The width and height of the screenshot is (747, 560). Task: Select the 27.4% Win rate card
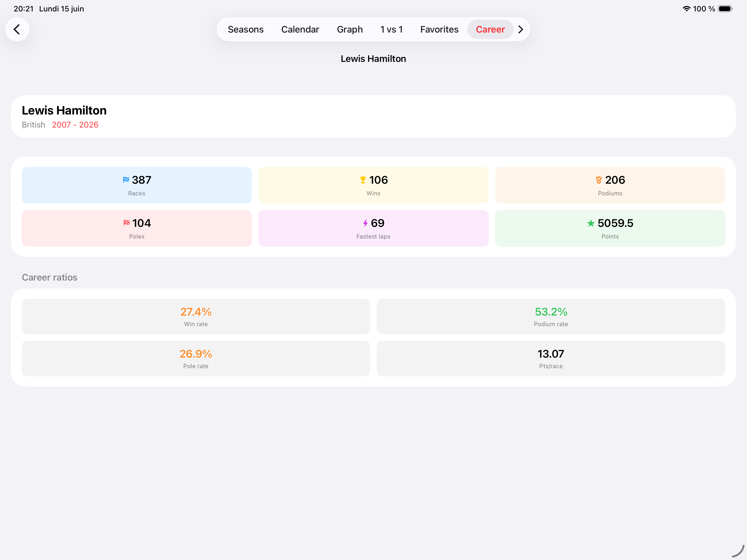[x=196, y=316]
